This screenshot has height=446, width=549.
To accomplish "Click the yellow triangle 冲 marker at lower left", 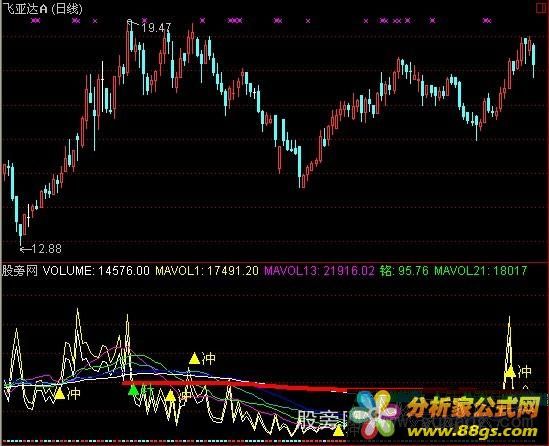I will [68, 393].
